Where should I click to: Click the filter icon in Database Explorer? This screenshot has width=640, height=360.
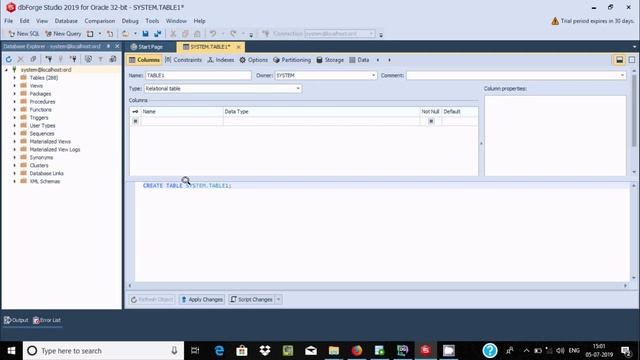pos(100,60)
